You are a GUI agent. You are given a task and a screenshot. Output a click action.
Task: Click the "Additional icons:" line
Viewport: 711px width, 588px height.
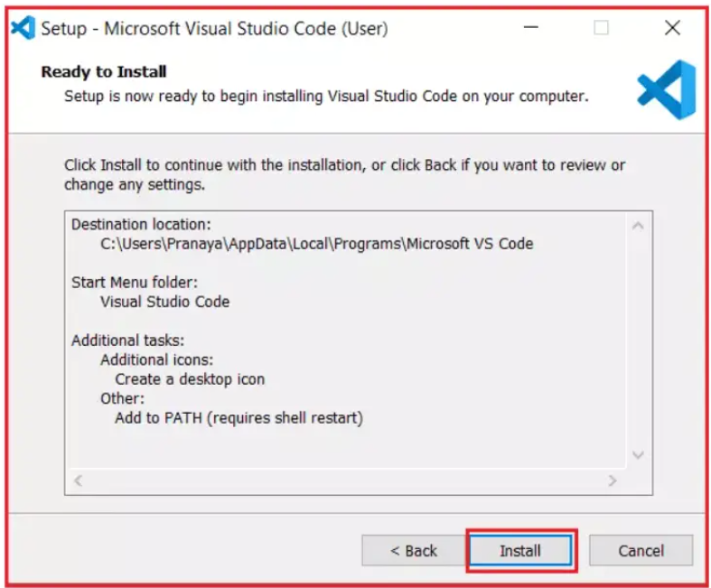[x=157, y=360]
